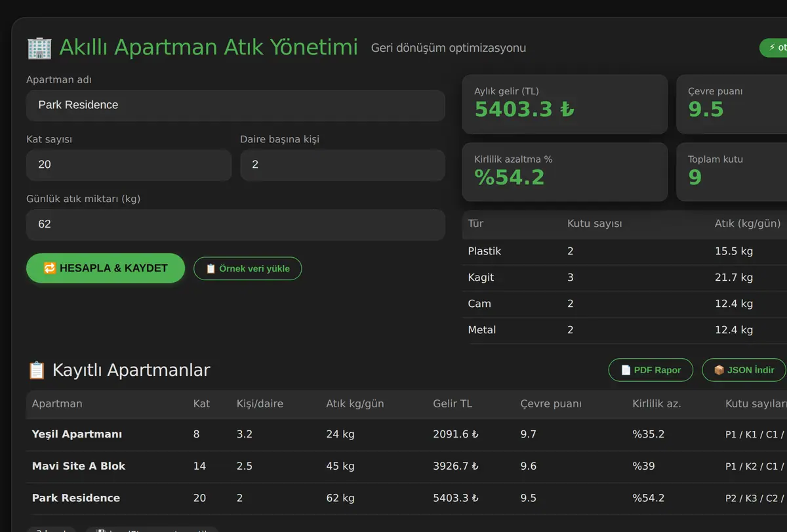Edit the Kat sayısı field

pos(129,165)
